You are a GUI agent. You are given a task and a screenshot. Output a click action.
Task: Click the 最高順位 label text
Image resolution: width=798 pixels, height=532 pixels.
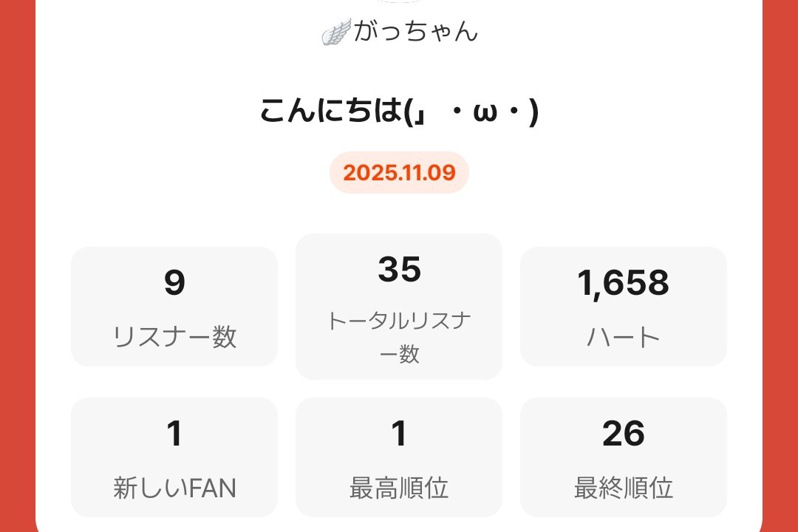tap(399, 488)
